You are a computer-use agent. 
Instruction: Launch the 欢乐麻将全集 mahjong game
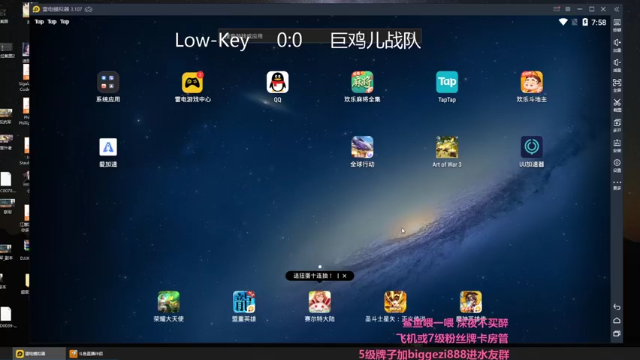click(x=362, y=82)
